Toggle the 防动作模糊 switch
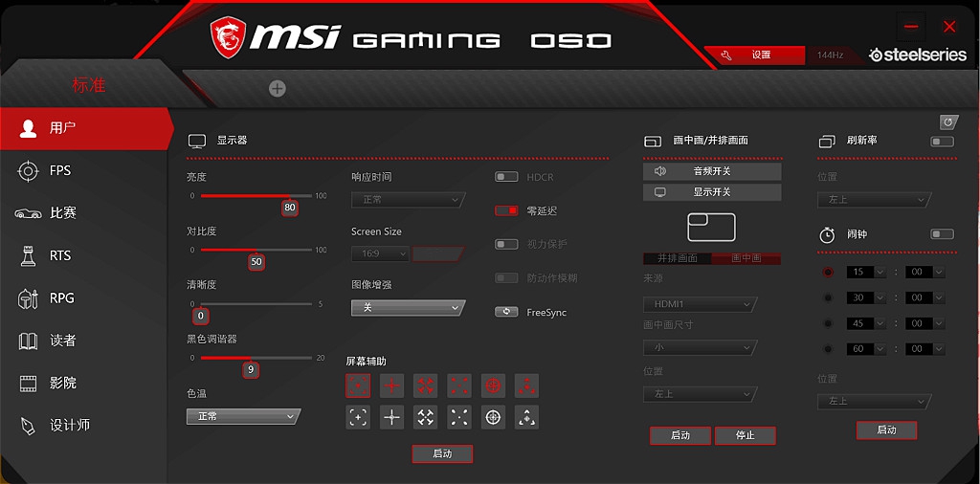This screenshot has height=484, width=980. tap(506, 278)
